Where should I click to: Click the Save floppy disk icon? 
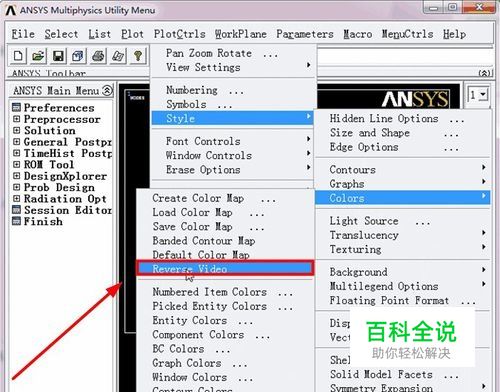(x=58, y=56)
